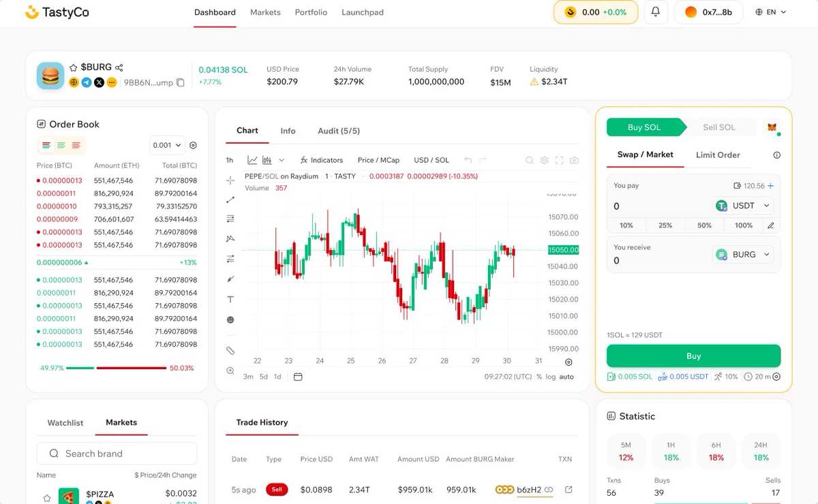Open the $BURG Telegram link icon
The width and height of the screenshot is (818, 504).
(x=87, y=82)
